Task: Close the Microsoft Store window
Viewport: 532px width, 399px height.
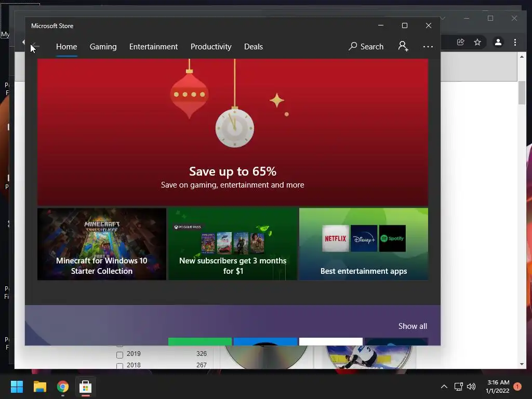Action: [429, 25]
